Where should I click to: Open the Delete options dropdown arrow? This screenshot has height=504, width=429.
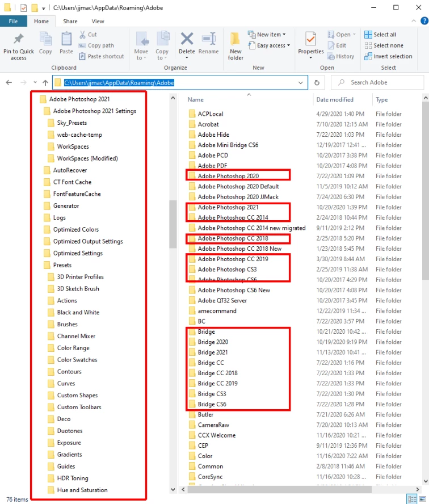click(x=187, y=58)
